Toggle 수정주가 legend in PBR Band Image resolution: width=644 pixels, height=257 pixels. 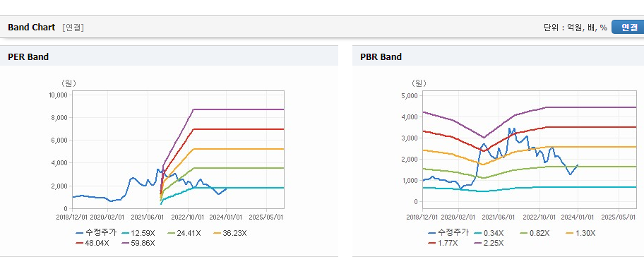click(x=448, y=233)
